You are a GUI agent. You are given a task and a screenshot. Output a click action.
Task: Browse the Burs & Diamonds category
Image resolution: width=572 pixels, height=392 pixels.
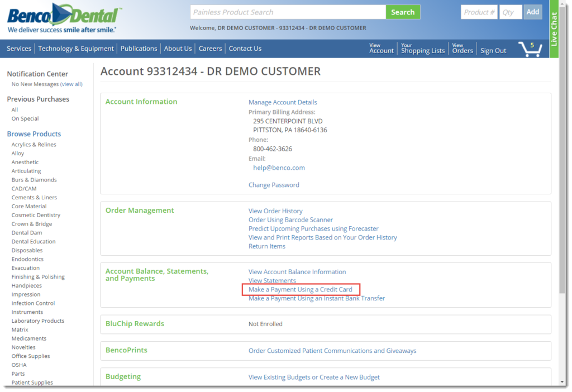34,180
